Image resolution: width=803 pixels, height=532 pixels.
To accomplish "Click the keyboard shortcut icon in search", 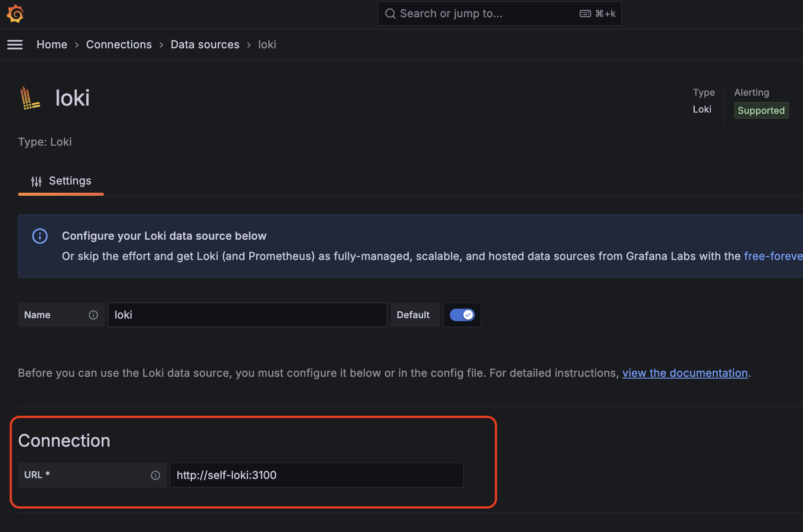I will (585, 14).
